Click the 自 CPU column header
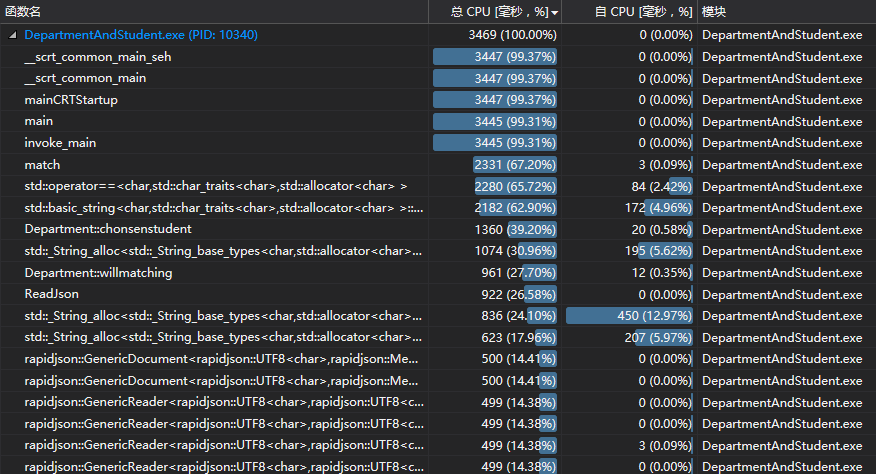This screenshot has height=474, width=876. pos(630,12)
